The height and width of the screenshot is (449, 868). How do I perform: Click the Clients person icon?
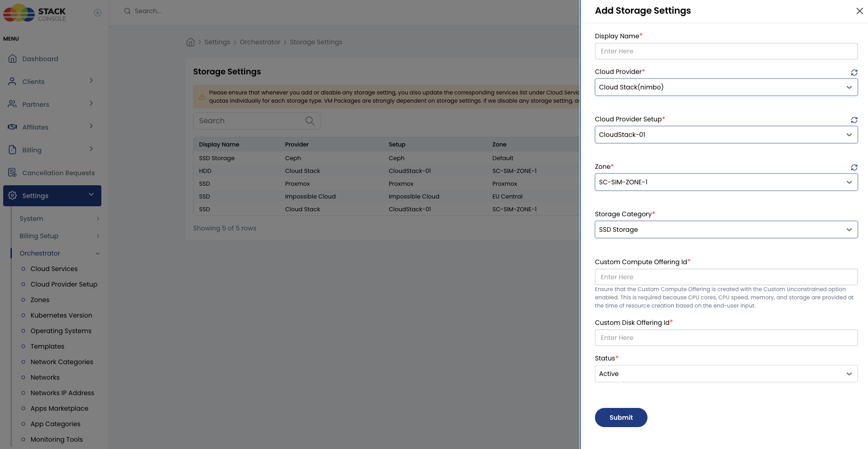tap(13, 81)
